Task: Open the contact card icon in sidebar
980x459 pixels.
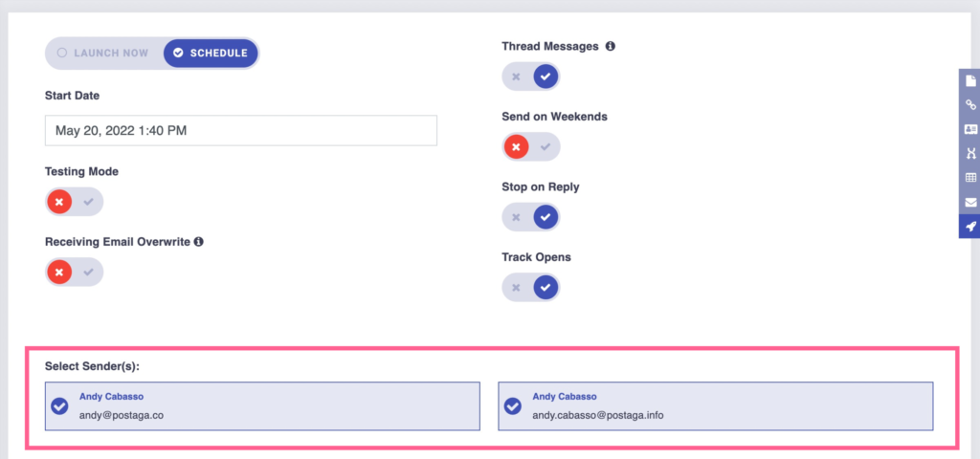Action: 970,129
